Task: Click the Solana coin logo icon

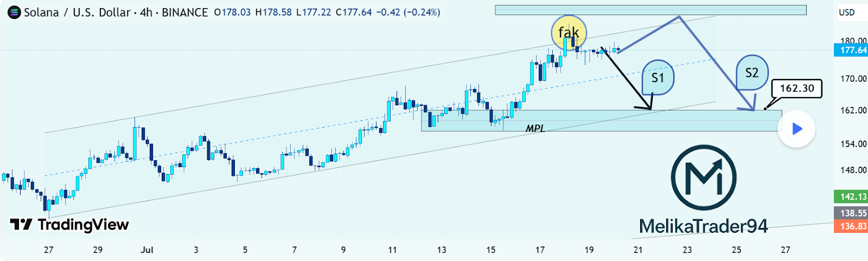Action: pyautogui.click(x=14, y=12)
